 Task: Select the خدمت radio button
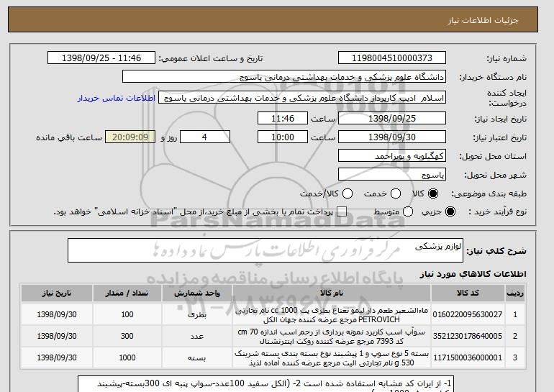(x=396, y=193)
